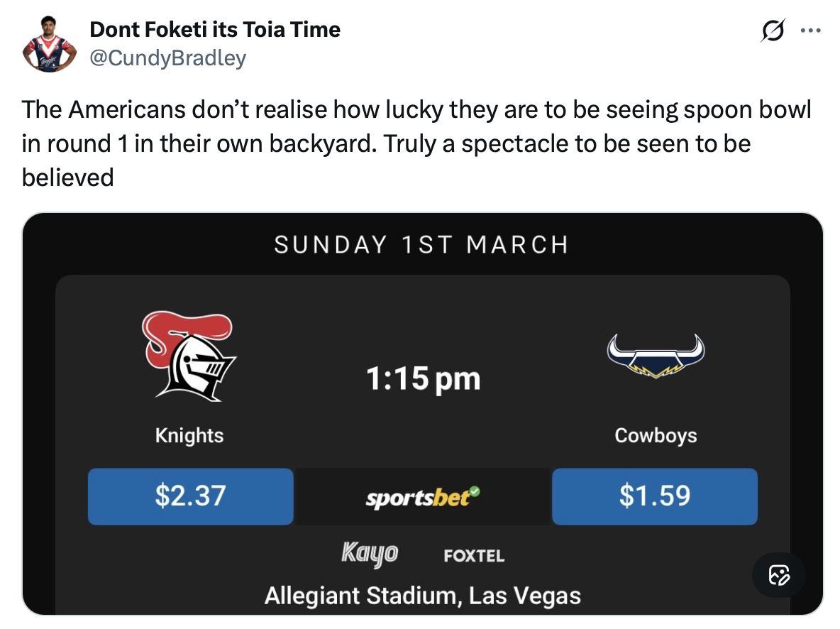Open the three-dot more options menu
840x629 pixels.
809,31
